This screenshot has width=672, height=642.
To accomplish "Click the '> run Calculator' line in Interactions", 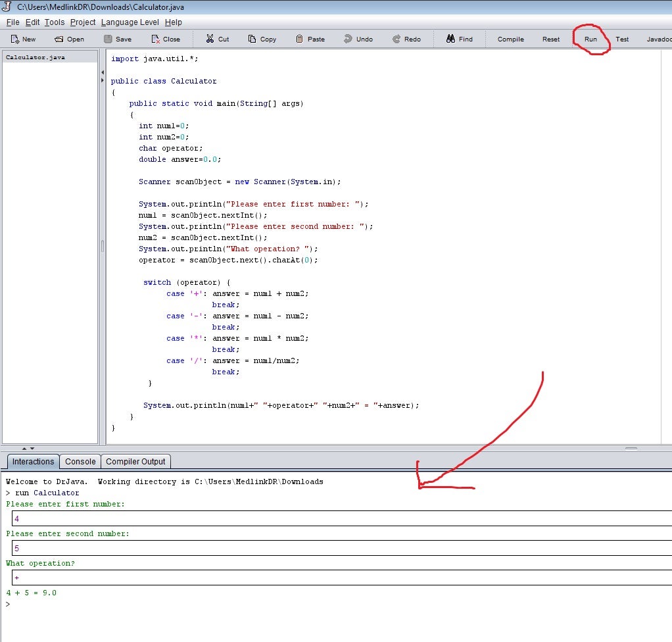I will (x=43, y=493).
